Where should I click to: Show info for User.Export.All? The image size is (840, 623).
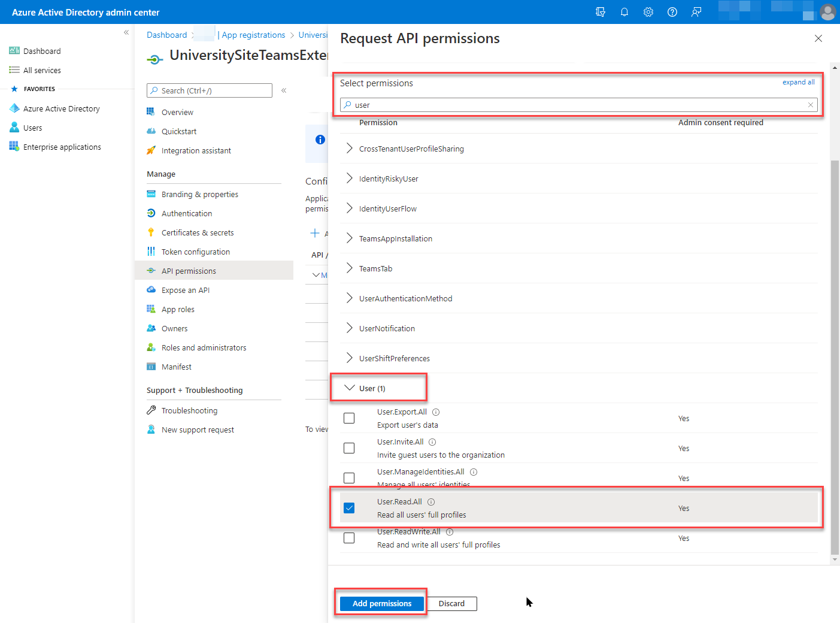pyautogui.click(x=436, y=412)
